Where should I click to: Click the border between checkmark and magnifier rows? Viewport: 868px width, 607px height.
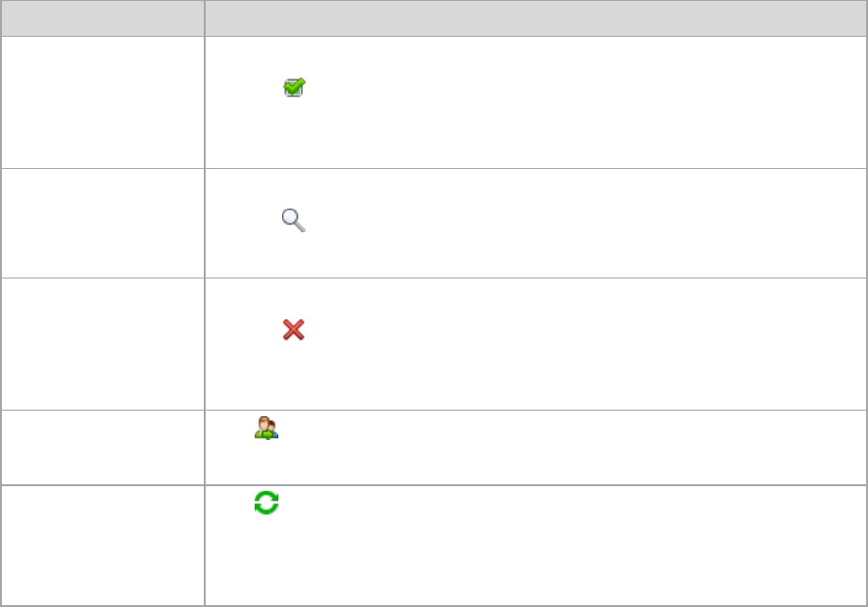click(535, 169)
